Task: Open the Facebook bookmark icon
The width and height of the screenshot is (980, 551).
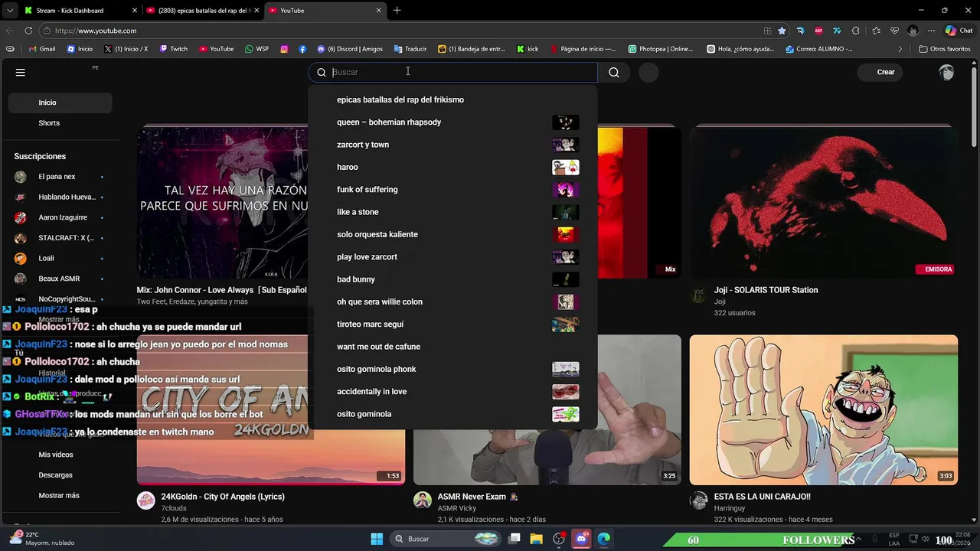Action: click(302, 49)
